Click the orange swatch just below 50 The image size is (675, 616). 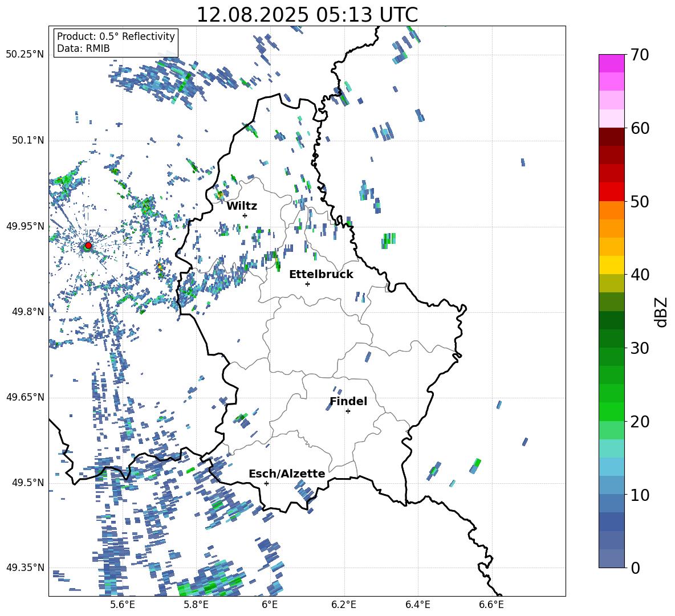click(612, 210)
